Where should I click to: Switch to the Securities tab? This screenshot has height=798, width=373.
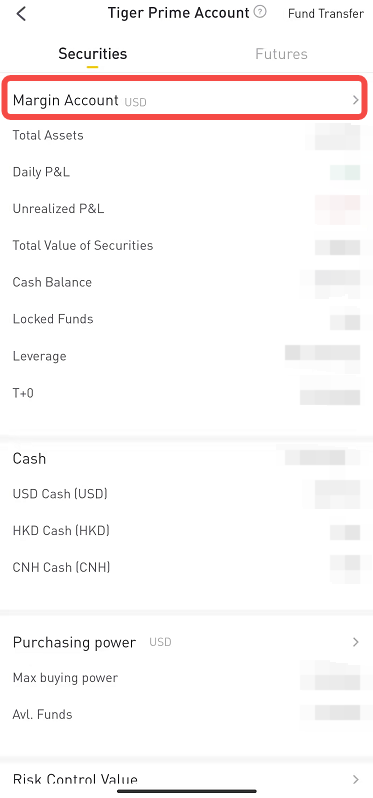tap(93, 54)
